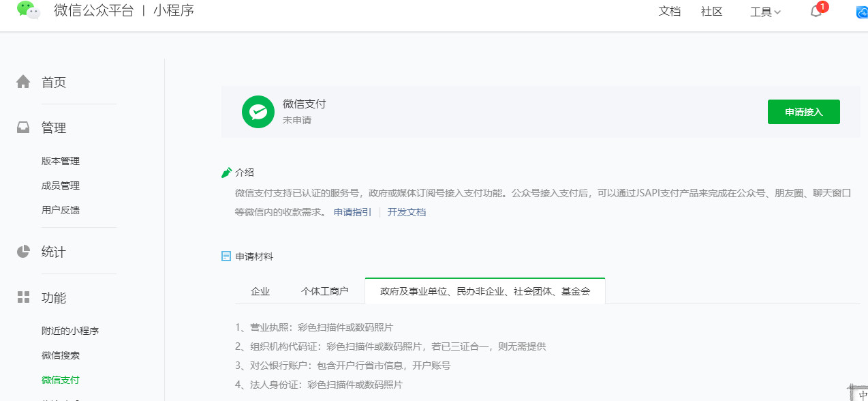The width and height of the screenshot is (868, 401).
Task: Click the WeChat logo icon in header
Action: tap(29, 10)
